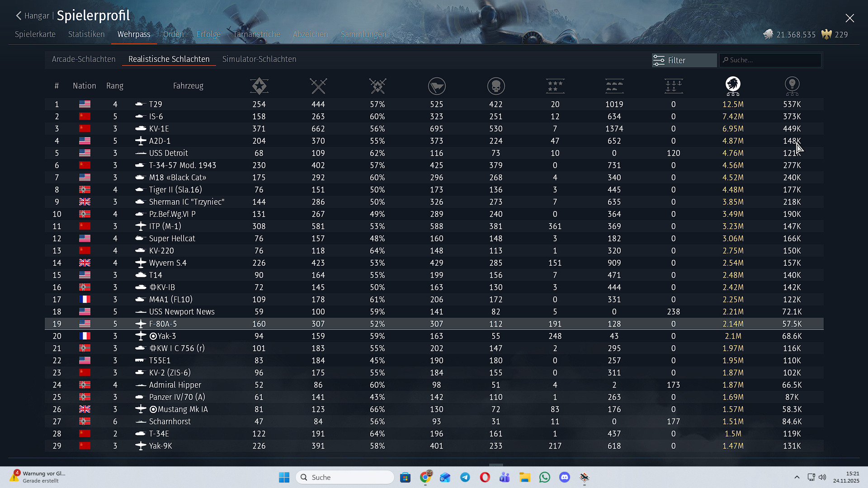Open the Statistiken tab
This screenshot has height=488, width=868.
(x=86, y=34)
